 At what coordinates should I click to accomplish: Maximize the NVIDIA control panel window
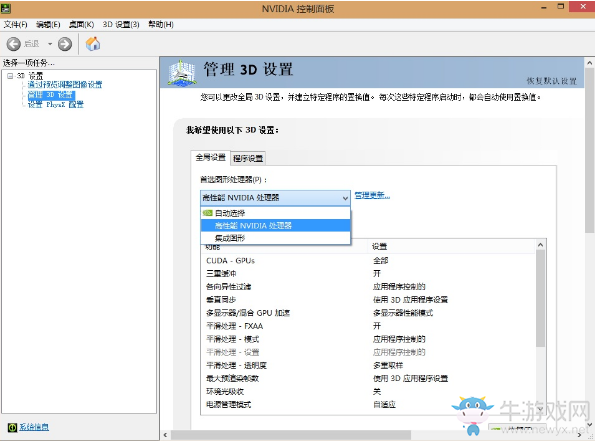(561, 7)
